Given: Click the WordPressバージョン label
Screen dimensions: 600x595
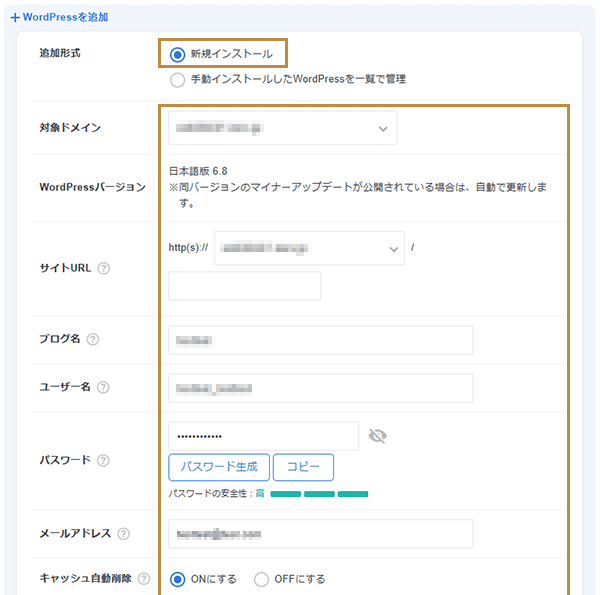Looking at the screenshot, I should [93, 187].
